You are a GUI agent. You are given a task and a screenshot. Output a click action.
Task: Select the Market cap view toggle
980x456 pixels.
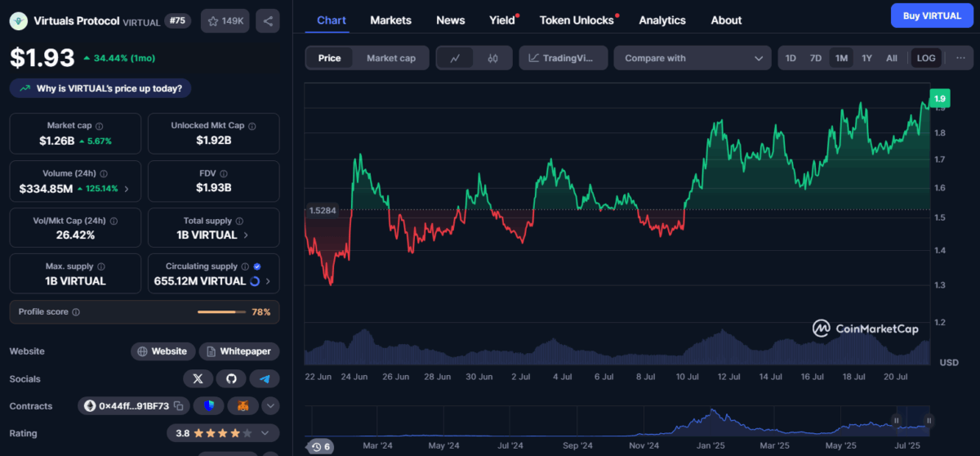(391, 58)
